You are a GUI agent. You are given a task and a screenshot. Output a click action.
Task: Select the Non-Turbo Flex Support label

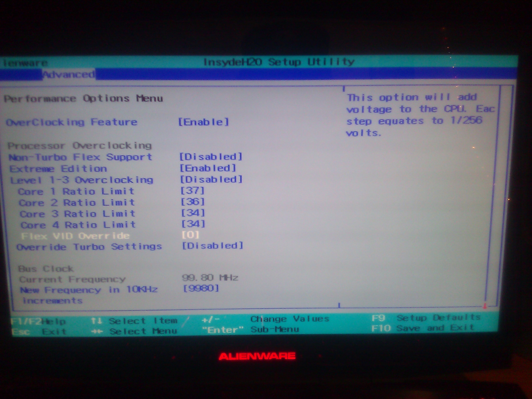click(81, 157)
